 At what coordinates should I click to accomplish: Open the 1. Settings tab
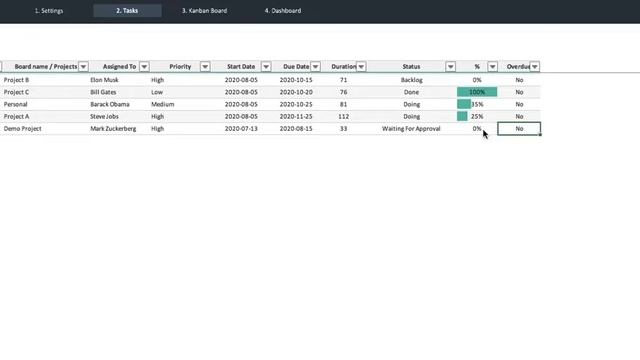click(x=49, y=11)
